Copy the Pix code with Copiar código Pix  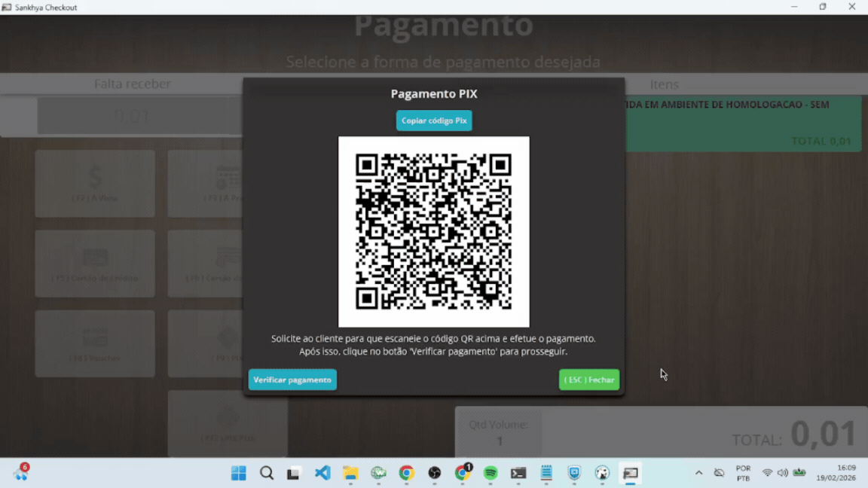coord(433,120)
